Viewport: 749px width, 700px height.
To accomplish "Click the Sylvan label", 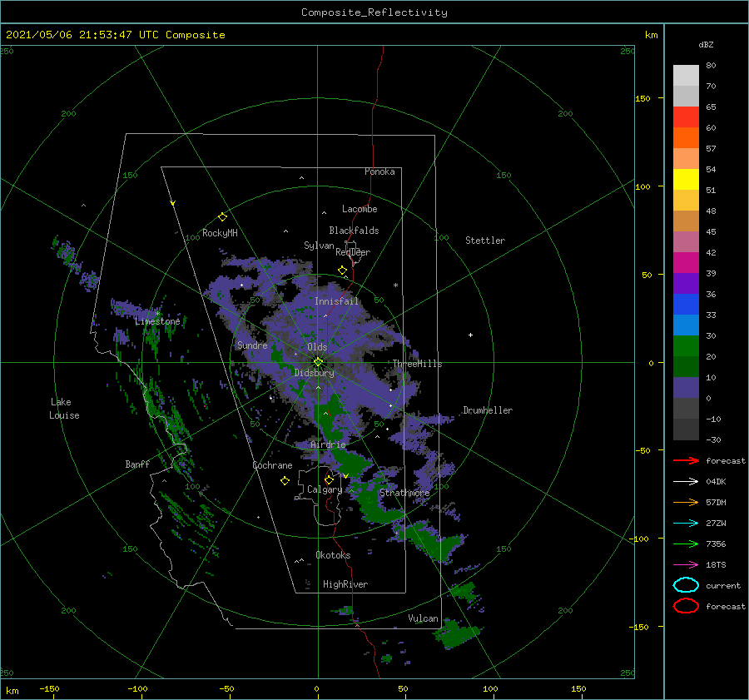I will (x=319, y=246).
